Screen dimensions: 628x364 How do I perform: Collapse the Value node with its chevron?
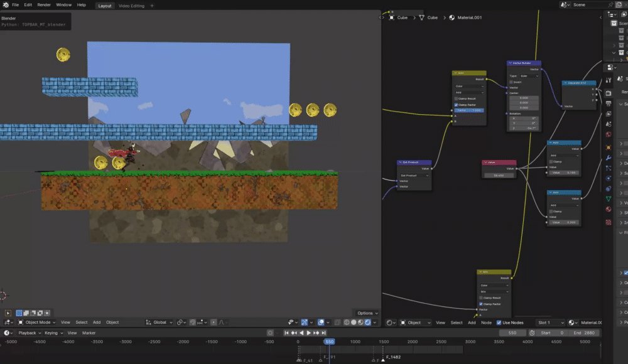485,163
